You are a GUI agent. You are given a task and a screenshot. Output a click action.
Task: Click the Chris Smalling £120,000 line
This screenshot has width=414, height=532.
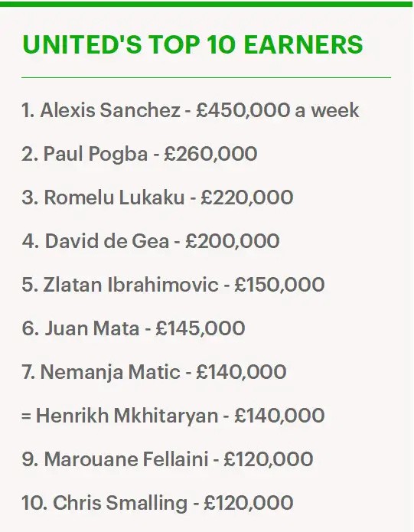click(158, 503)
